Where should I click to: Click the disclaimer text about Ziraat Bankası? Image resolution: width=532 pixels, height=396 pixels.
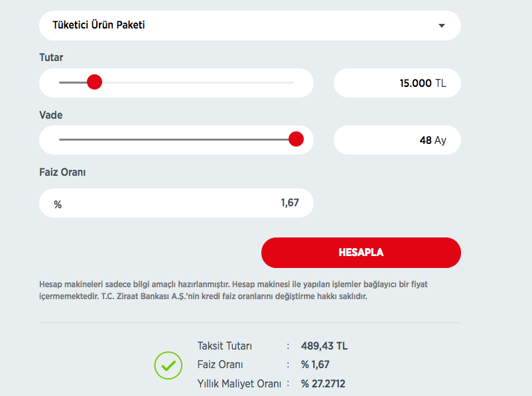(x=233, y=290)
